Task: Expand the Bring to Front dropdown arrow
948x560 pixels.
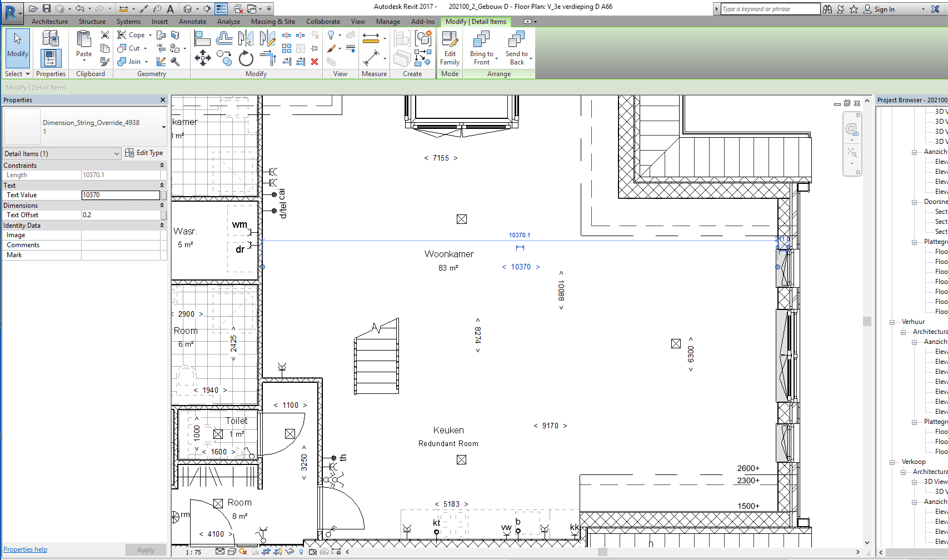Action: coord(497,59)
